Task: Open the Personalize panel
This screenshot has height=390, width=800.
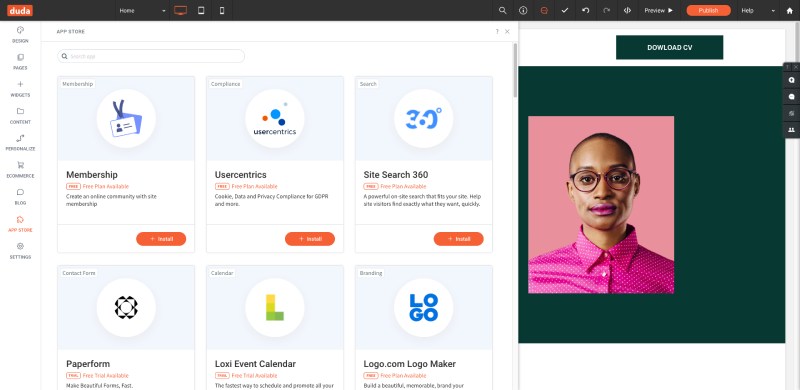Action: click(x=20, y=142)
